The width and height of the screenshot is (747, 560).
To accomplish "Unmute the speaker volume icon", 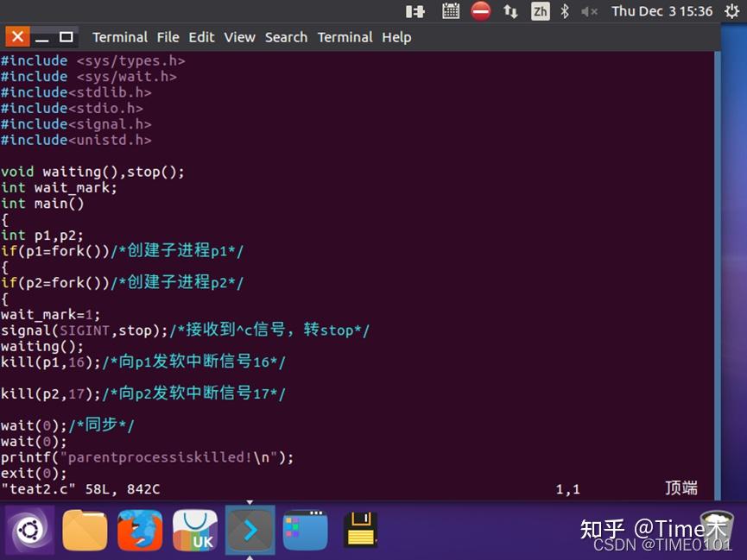I will [590, 11].
